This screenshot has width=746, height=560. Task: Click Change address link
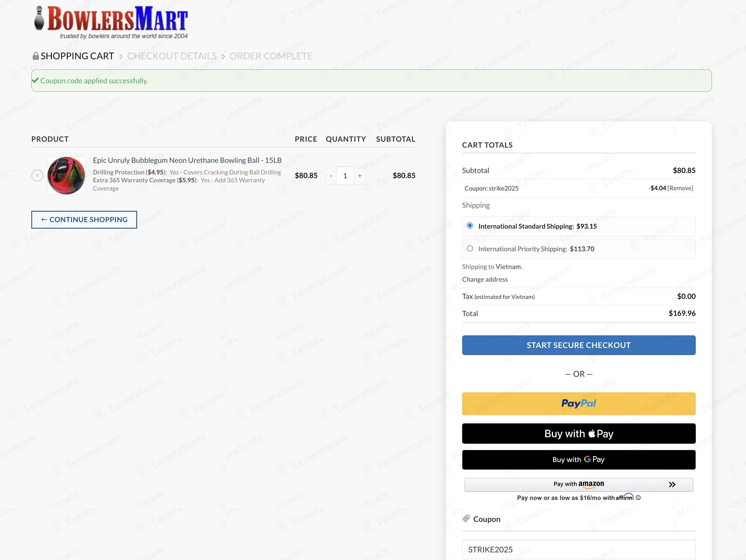(485, 279)
